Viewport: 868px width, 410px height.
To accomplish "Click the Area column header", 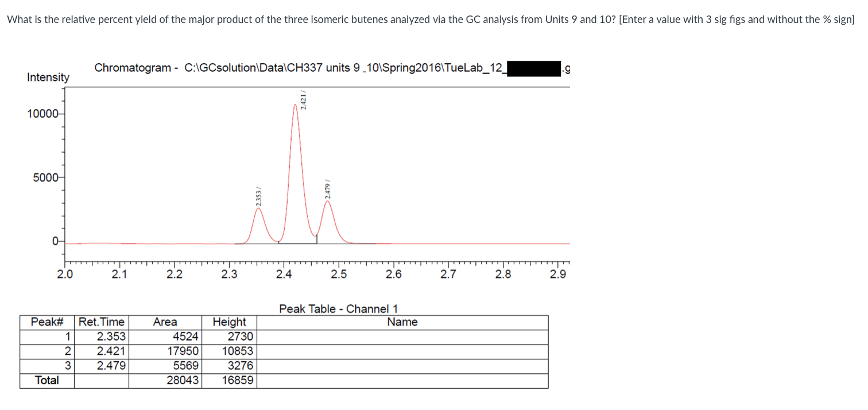I will tap(165, 322).
